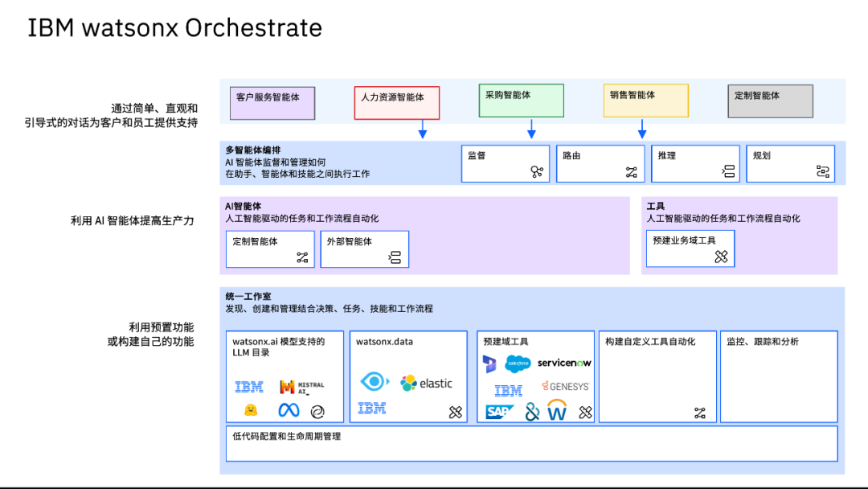Click 'watsonx.ai 模型支持的 LLM 目录' title
868x489 pixels.
point(278,347)
